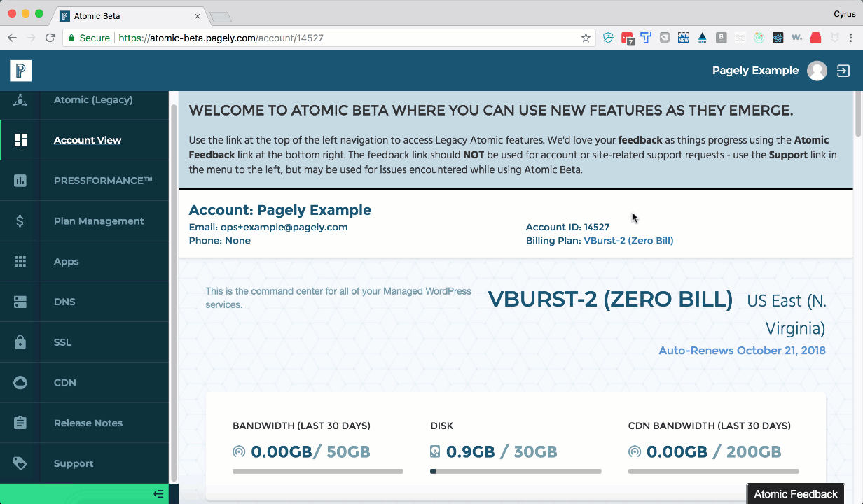Click the 'Phone: None' text
Viewport: 863px width, 504px height.
coord(220,240)
